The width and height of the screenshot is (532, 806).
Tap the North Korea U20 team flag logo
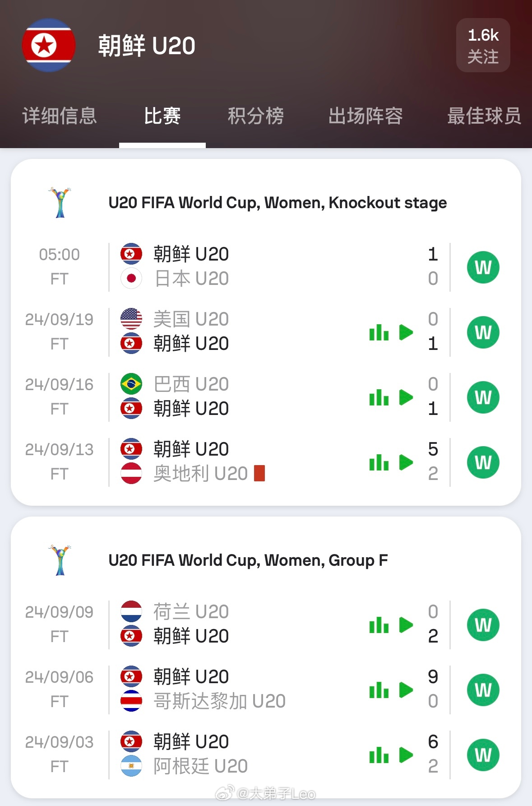point(48,45)
